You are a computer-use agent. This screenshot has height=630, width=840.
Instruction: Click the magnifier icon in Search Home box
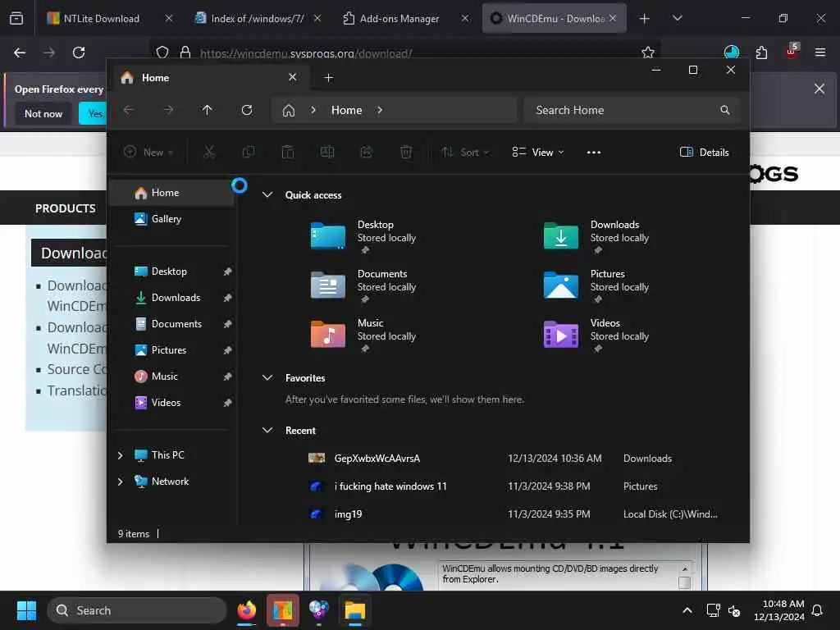coord(725,110)
